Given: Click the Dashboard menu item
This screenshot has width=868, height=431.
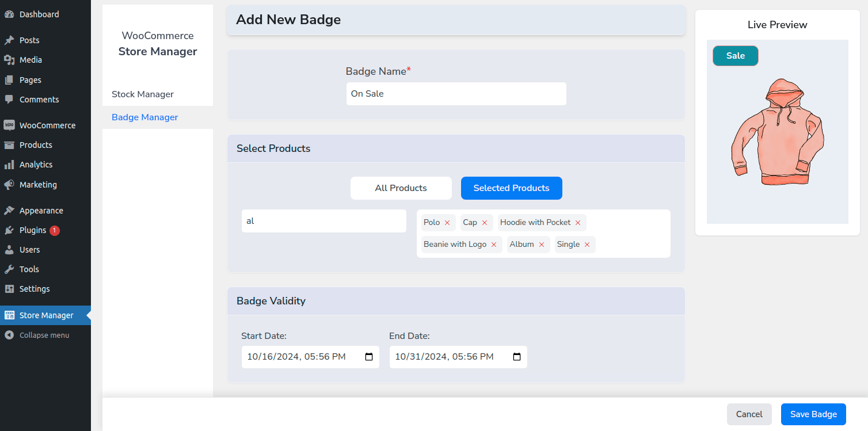Looking at the screenshot, I should click(39, 14).
